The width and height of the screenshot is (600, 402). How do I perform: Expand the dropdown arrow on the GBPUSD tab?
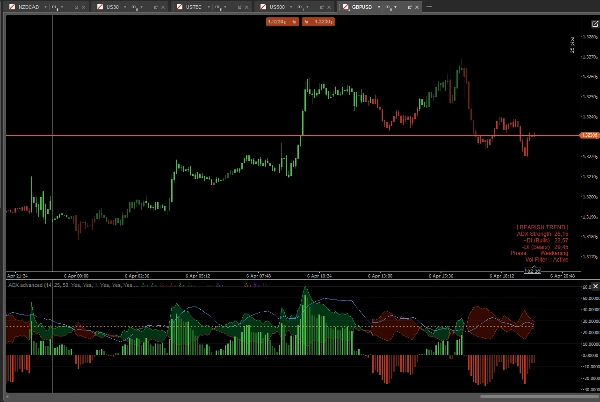(x=378, y=6)
